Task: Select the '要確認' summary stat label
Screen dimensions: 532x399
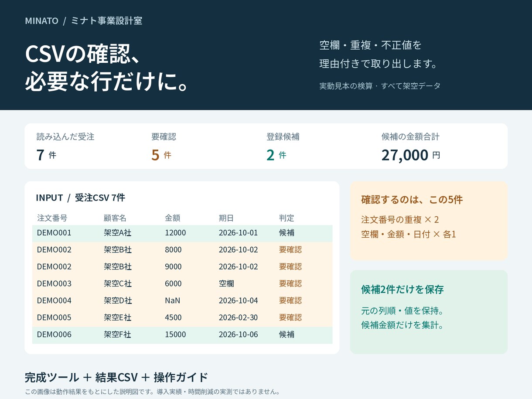Action: [x=164, y=136]
